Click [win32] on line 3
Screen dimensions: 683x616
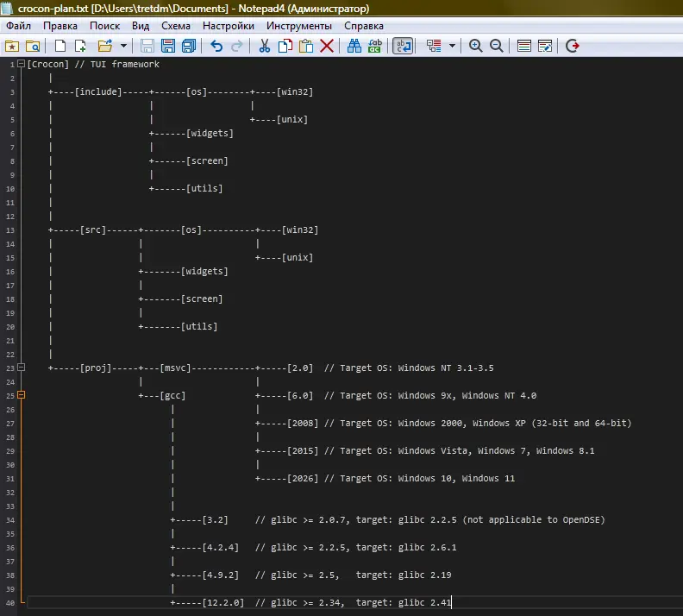coord(295,92)
